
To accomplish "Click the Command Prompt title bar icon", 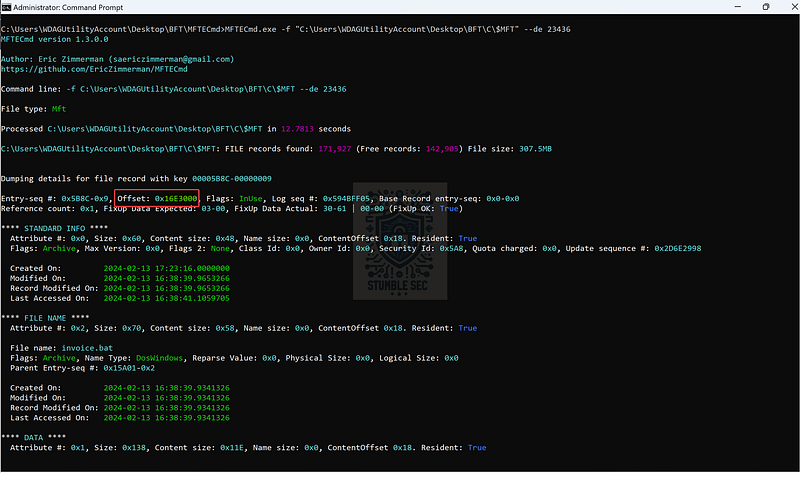I will click(x=6, y=7).
